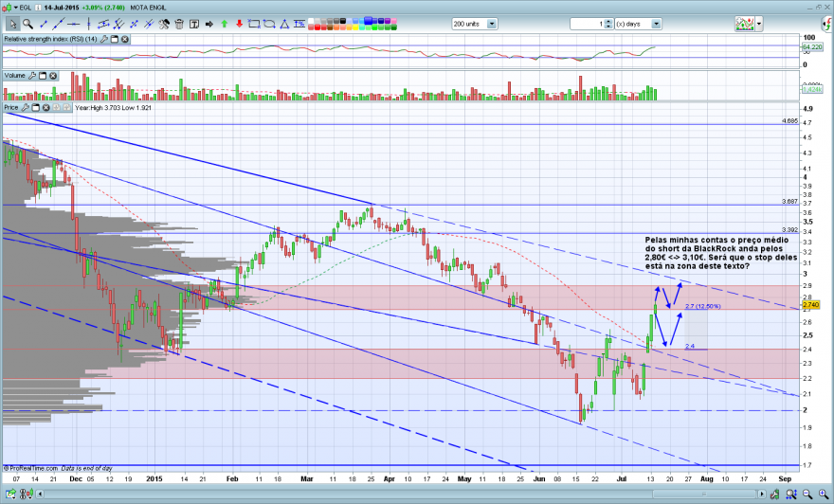The height and width of the screenshot is (504, 834).
Task: Close the RSI indicator panel
Action: coord(125,39)
